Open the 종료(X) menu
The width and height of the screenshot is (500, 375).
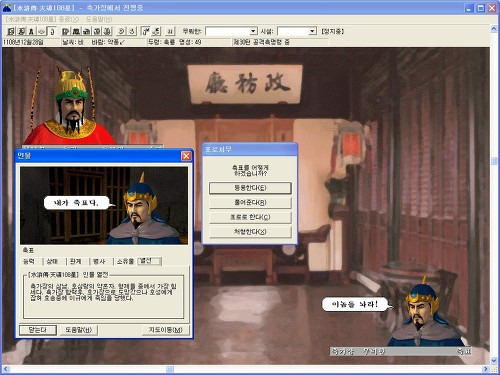point(69,19)
